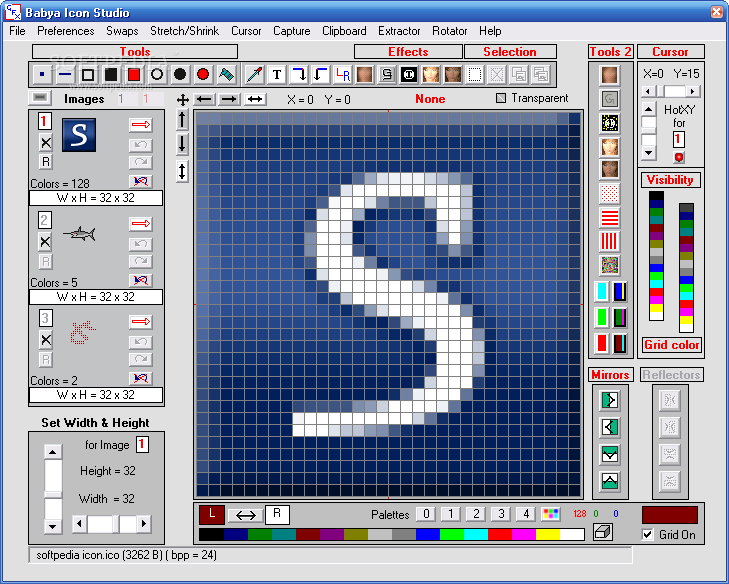Click the R button for image 1
This screenshot has height=584, width=729.
click(x=46, y=162)
